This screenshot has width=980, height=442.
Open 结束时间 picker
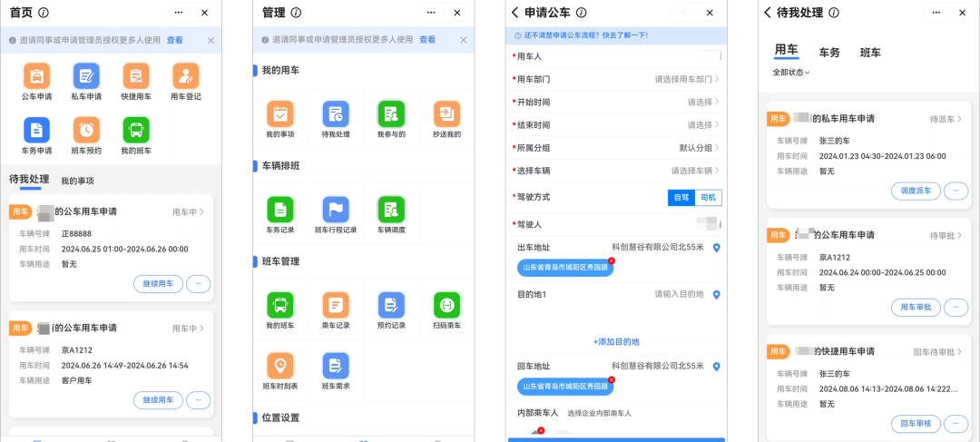point(616,125)
